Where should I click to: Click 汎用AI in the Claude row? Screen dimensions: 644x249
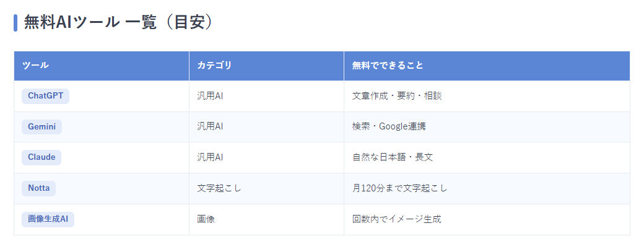[210, 158]
